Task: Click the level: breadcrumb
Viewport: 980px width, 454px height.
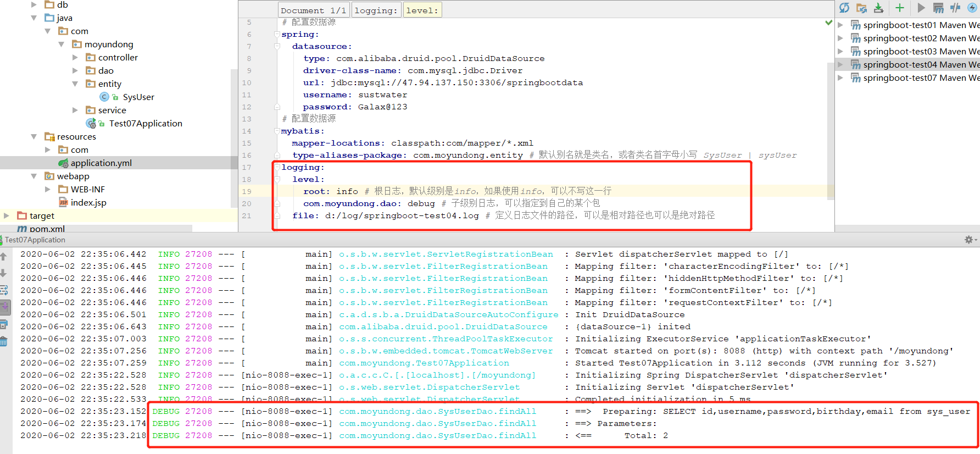Action: coord(422,10)
